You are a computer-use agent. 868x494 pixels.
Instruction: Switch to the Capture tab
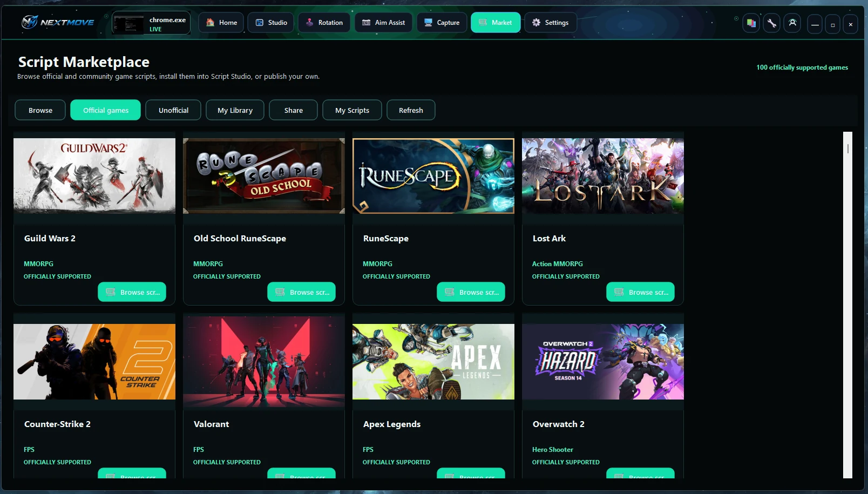[442, 23]
